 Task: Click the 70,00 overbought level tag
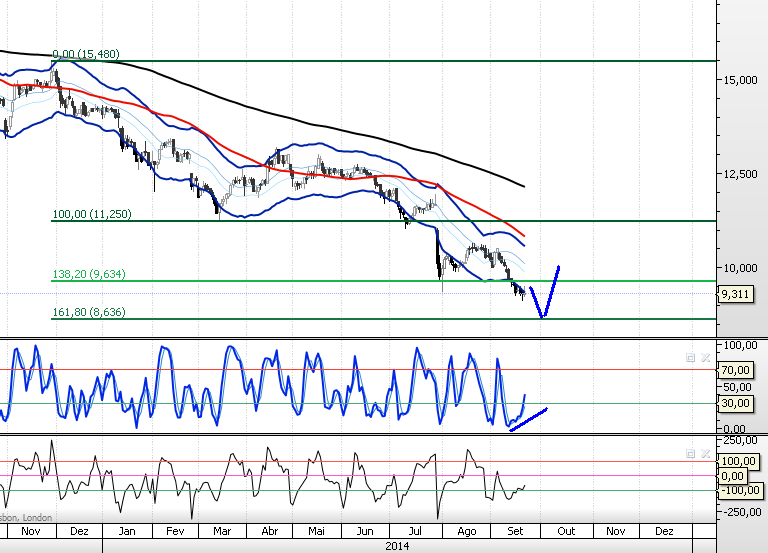[736, 370]
